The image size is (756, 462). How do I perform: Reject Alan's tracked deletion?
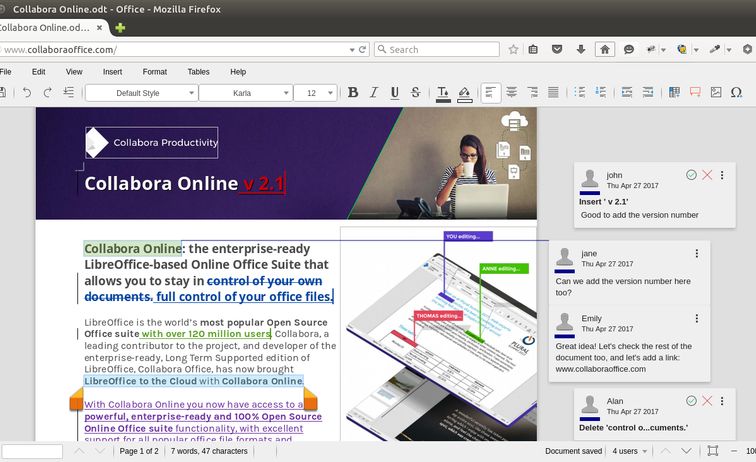point(707,401)
